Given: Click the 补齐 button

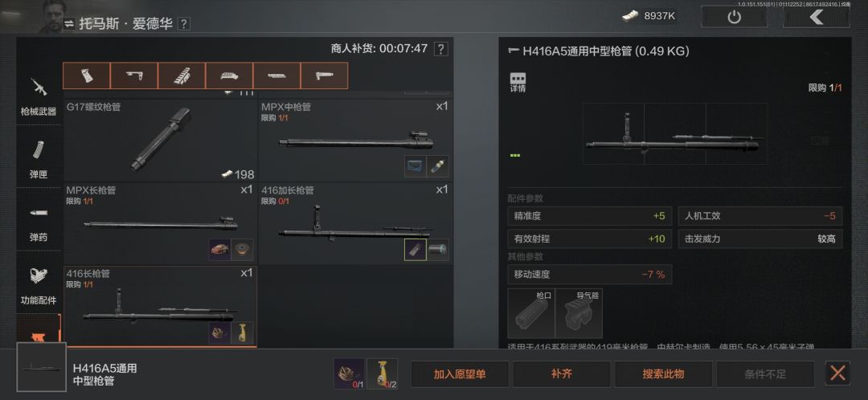Looking at the screenshot, I should point(561,374).
